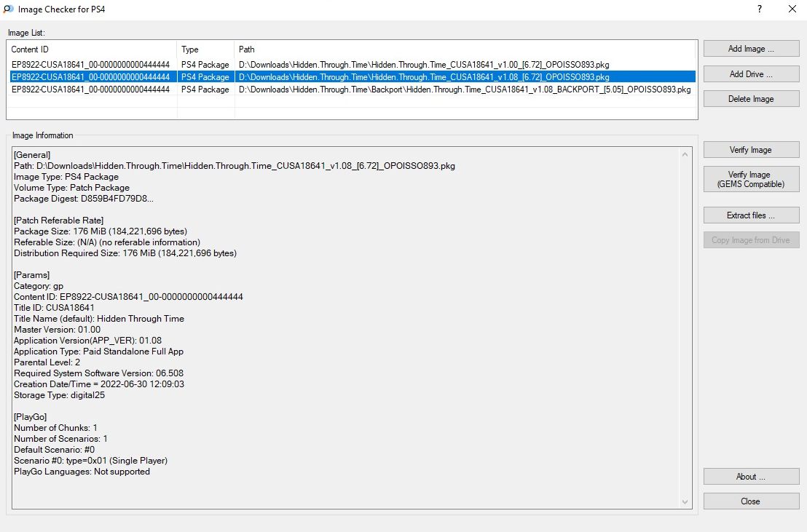Click the Referable Size (N/A) line
Viewport: 807px width, 532px height.
click(107, 242)
